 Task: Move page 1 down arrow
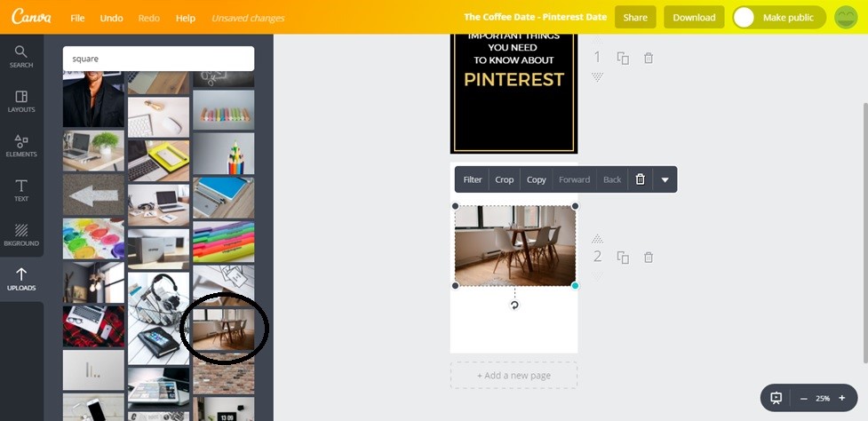pyautogui.click(x=597, y=77)
